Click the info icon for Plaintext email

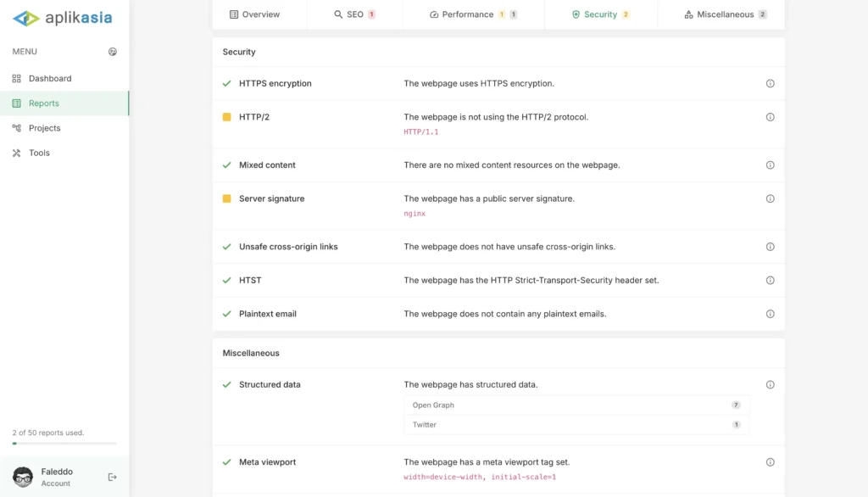click(770, 314)
